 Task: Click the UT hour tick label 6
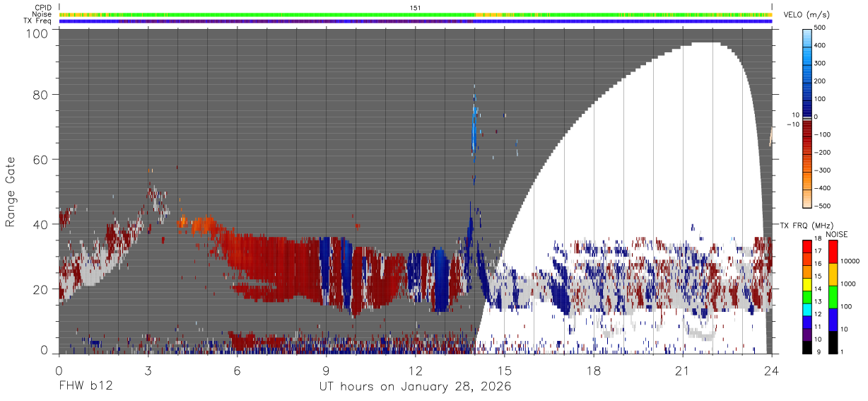pyautogui.click(x=237, y=370)
